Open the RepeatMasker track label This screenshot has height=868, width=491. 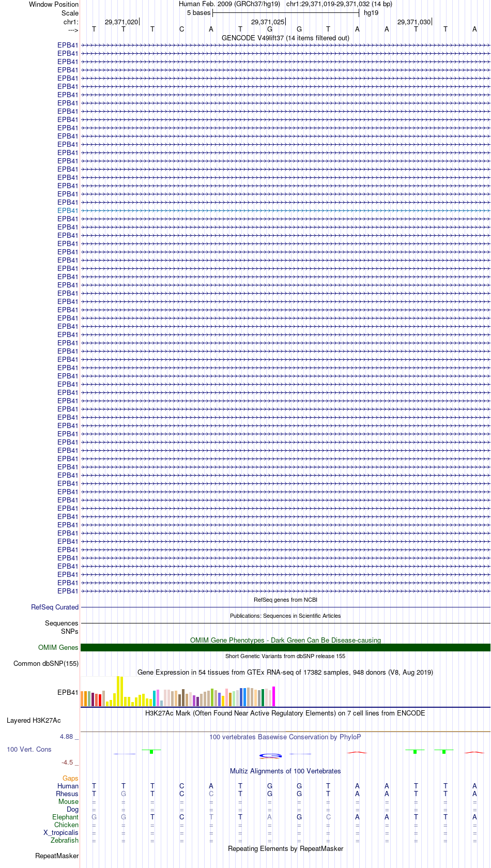pos(57,856)
